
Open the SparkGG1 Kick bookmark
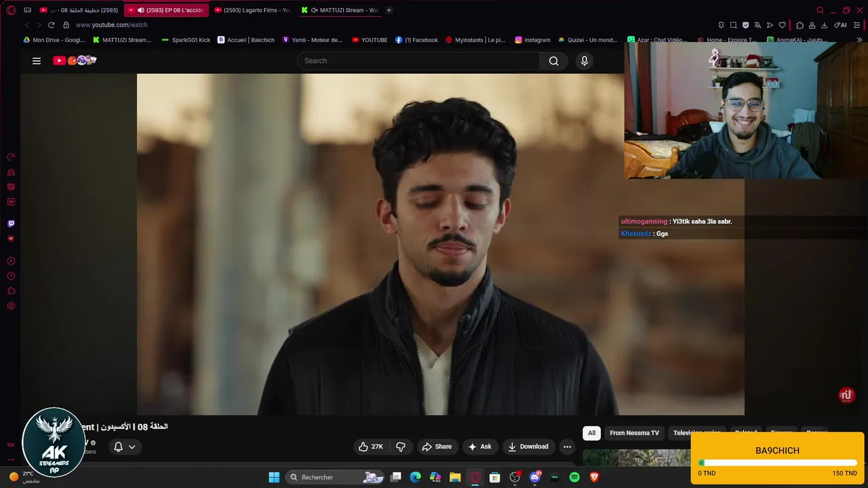pyautogui.click(x=186, y=40)
